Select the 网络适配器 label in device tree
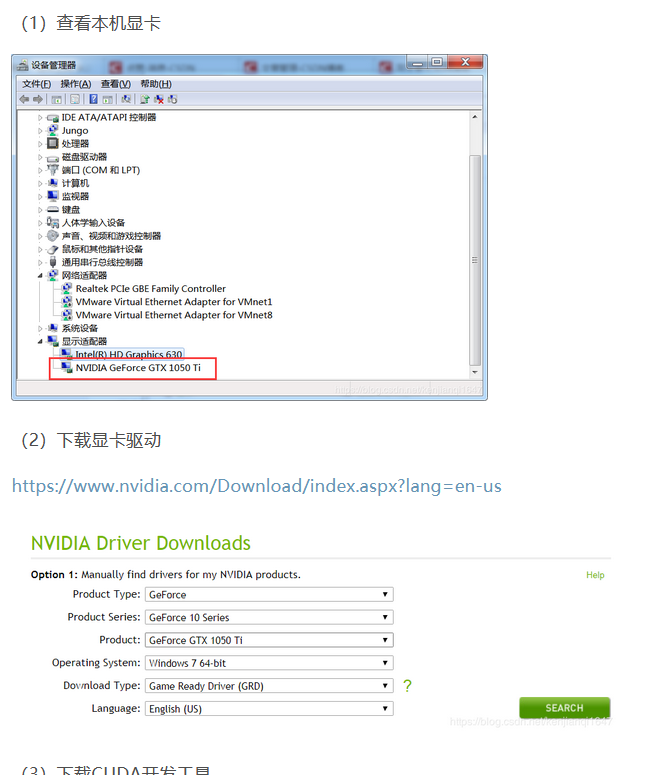Screen dimensions: 658x775 [x=84, y=276]
